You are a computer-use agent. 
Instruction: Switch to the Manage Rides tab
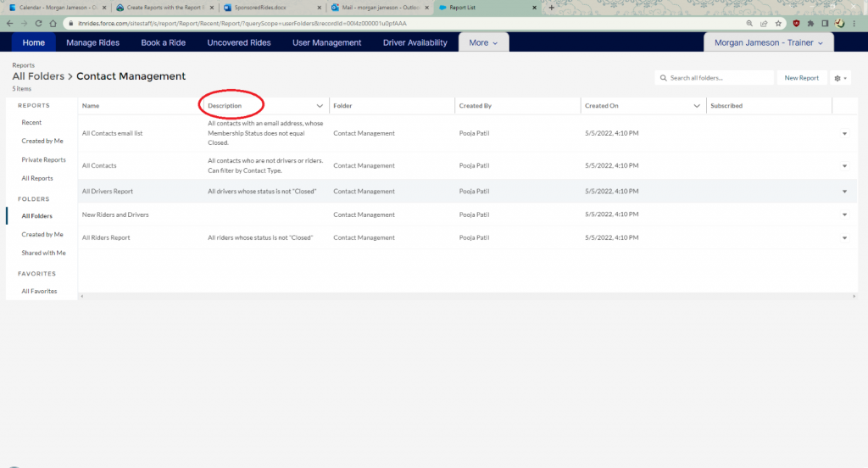click(93, 42)
